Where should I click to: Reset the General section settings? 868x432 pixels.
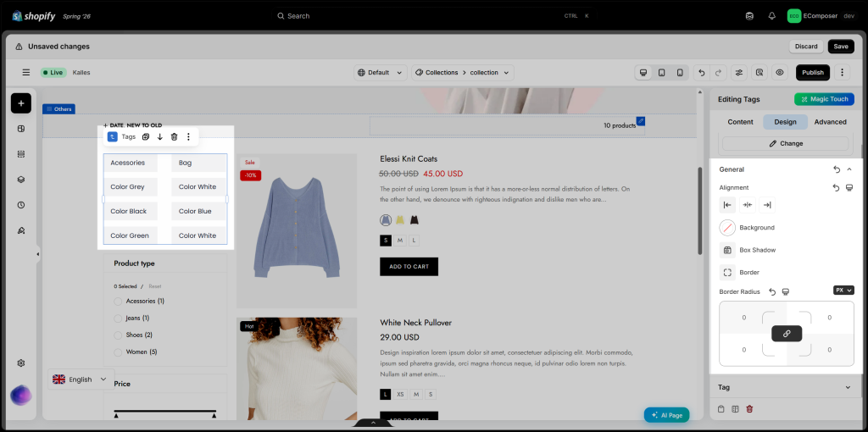pyautogui.click(x=837, y=169)
